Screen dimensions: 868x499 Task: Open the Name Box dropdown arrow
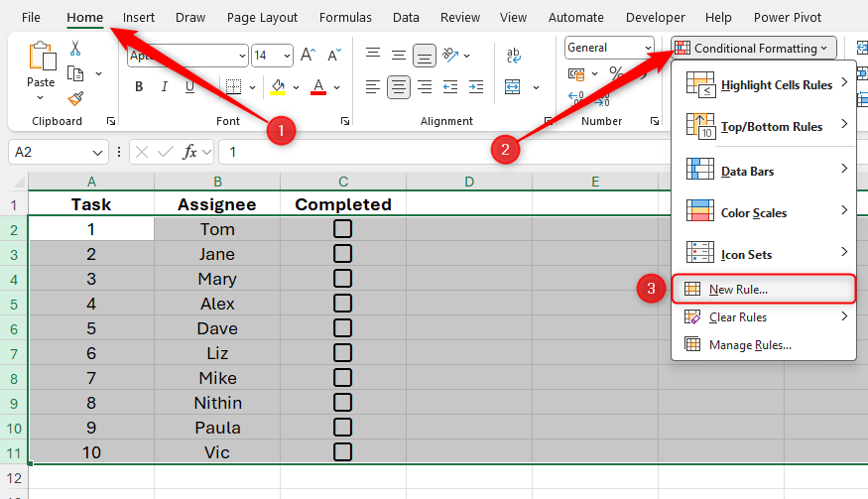[97, 152]
